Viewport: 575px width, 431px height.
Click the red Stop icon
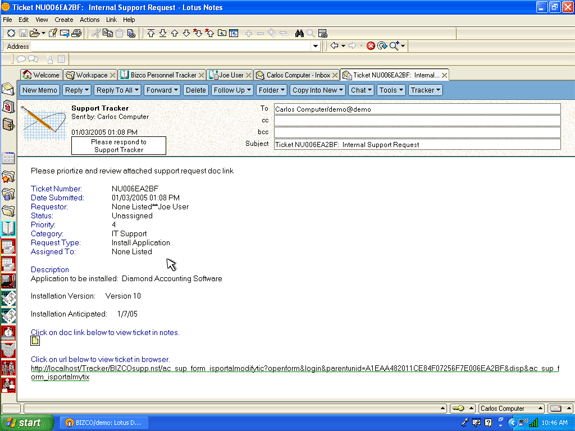click(371, 46)
